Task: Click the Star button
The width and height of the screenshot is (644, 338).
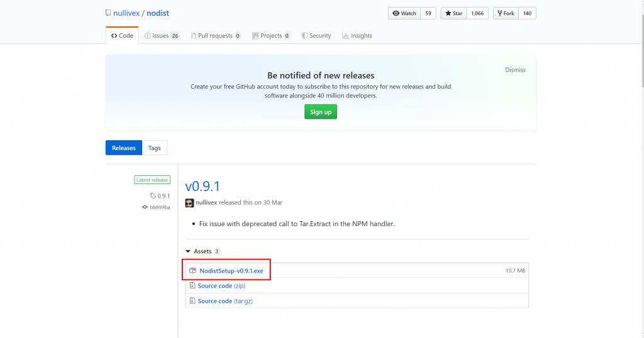Action: pos(454,13)
